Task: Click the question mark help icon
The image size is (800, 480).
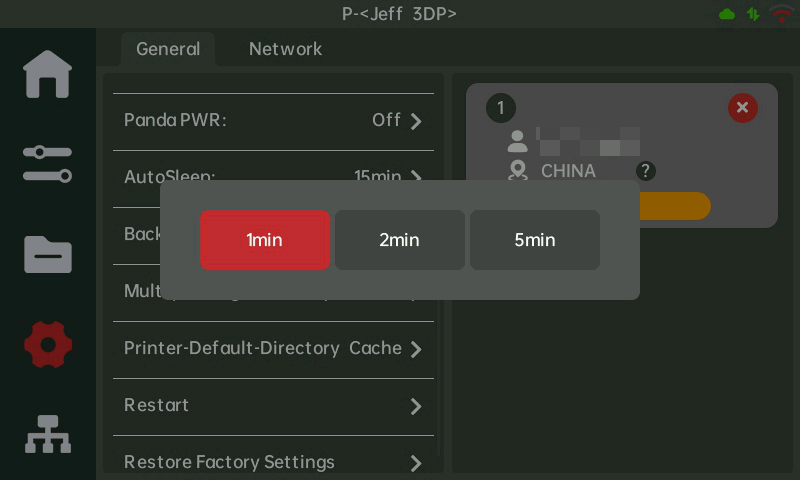Action: (x=646, y=171)
